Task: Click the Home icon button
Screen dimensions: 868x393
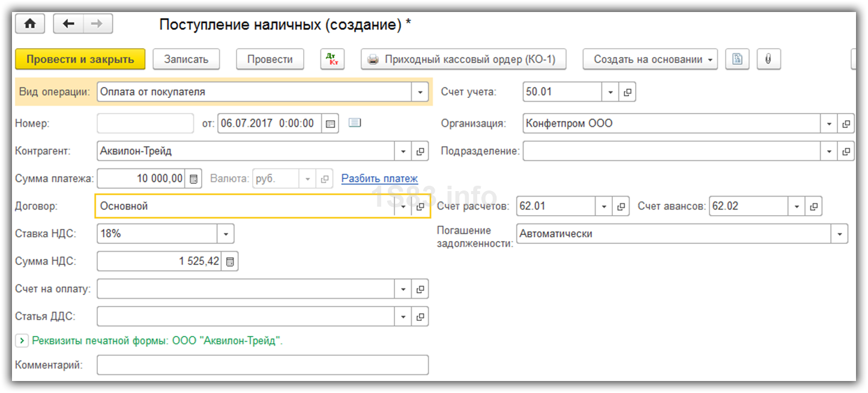Action: pyautogui.click(x=30, y=24)
